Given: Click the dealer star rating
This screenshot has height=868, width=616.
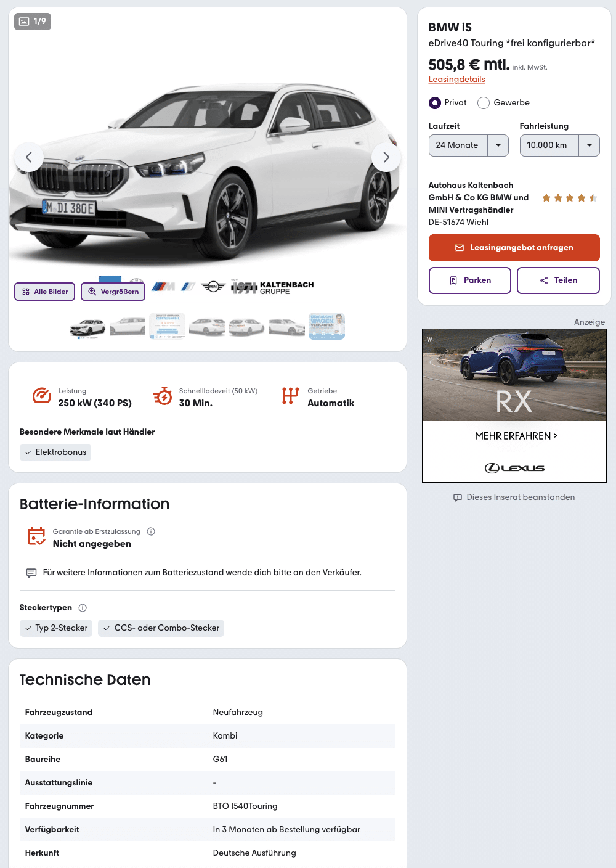Looking at the screenshot, I should click(570, 198).
